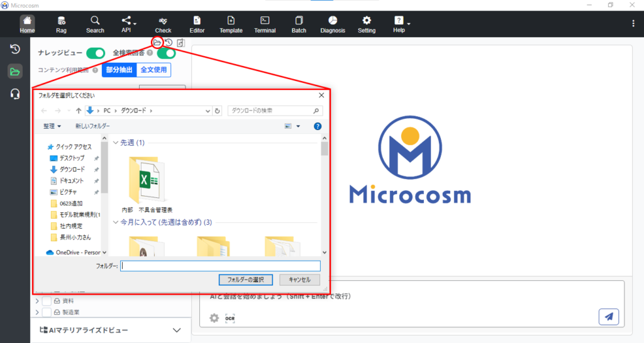Viewport: 644px width, 343px height.
Task: Expand the 資料 tree node
Action: 37,301
